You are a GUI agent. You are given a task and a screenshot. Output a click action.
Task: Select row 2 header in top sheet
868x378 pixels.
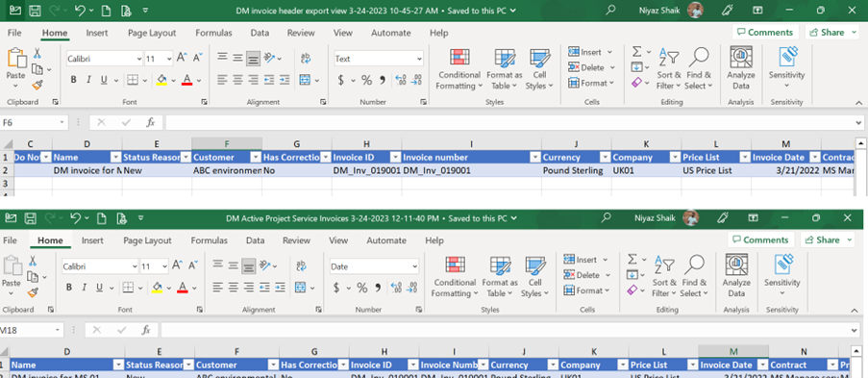tap(5, 170)
